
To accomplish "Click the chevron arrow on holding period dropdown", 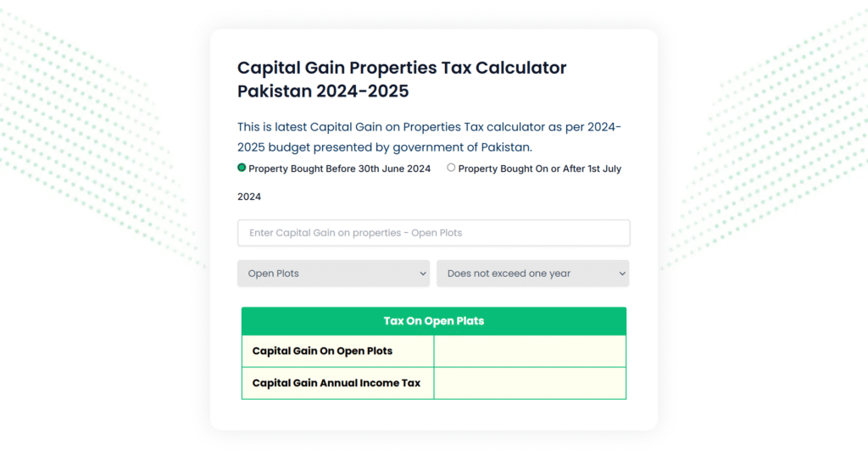I will point(622,274).
